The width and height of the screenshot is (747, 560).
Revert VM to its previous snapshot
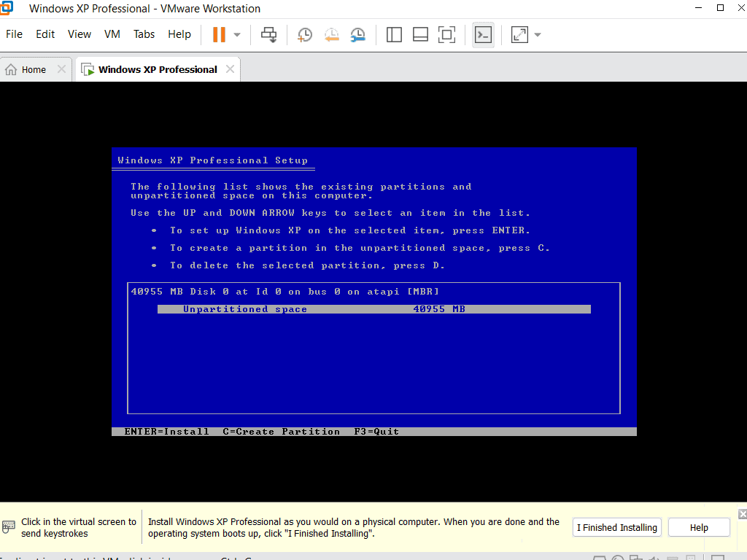(332, 35)
